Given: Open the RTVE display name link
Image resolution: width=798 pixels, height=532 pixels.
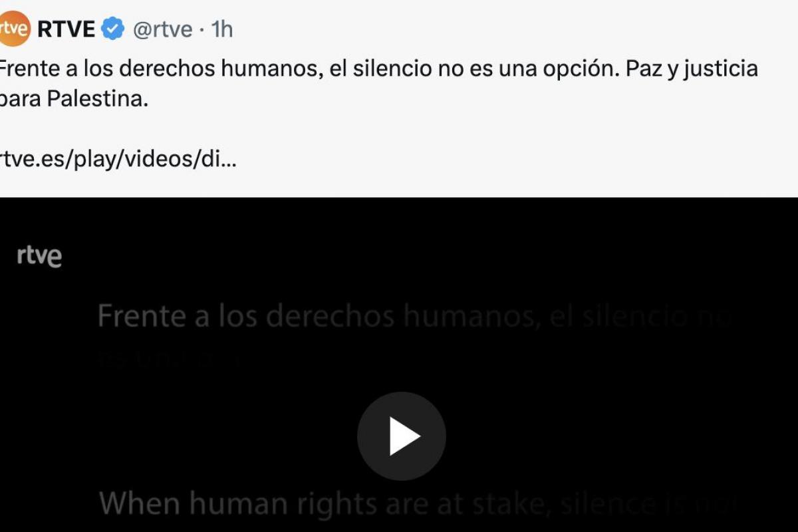Looking at the screenshot, I should point(66,29).
